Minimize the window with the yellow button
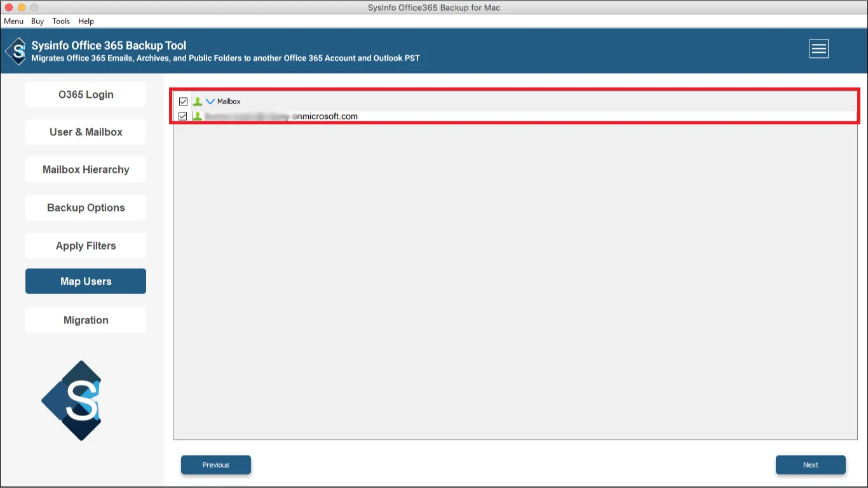This screenshot has width=868, height=488. tap(22, 8)
